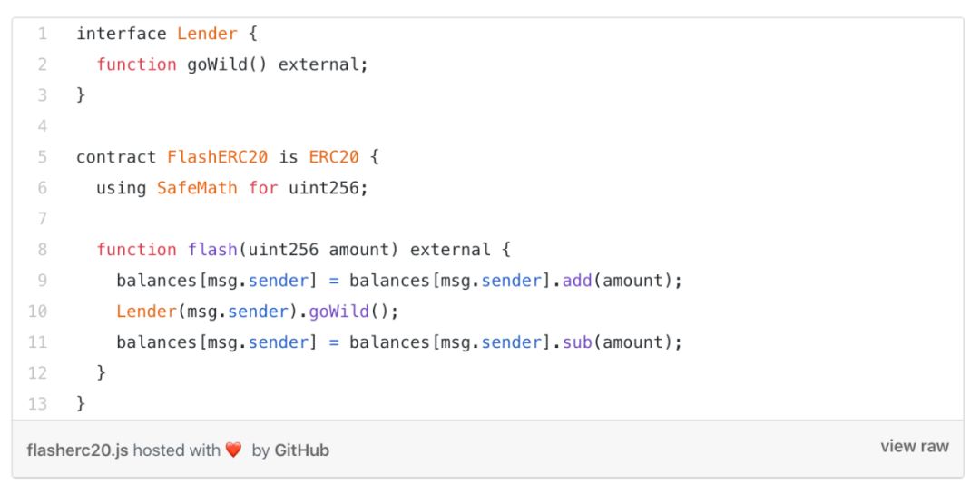Click line number 6
Screen dimensions: 980x495
coord(42,188)
